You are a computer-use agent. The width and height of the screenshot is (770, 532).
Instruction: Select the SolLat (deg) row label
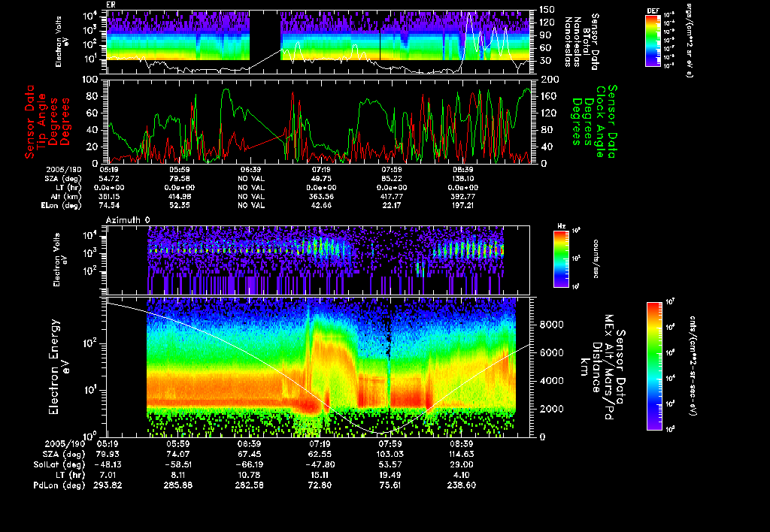59,464
